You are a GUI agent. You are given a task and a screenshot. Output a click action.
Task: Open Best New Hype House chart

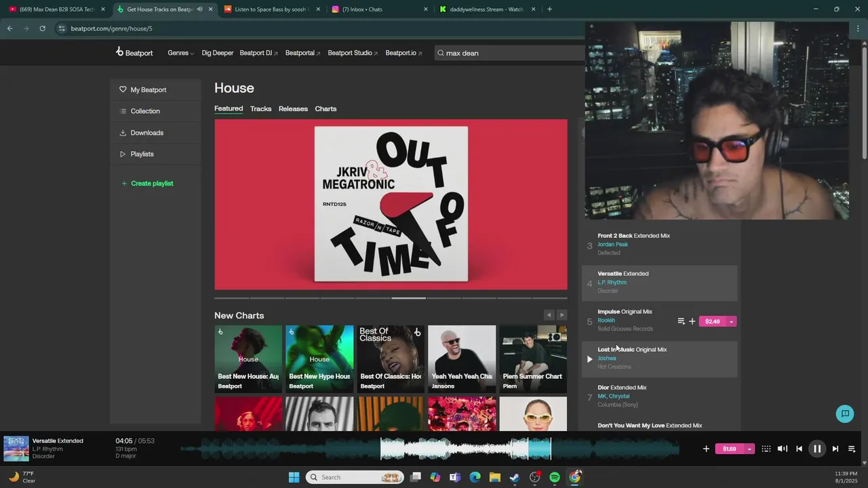319,359
